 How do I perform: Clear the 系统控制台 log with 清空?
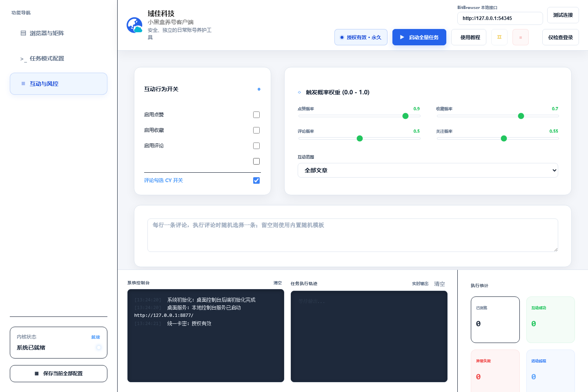coord(278,283)
